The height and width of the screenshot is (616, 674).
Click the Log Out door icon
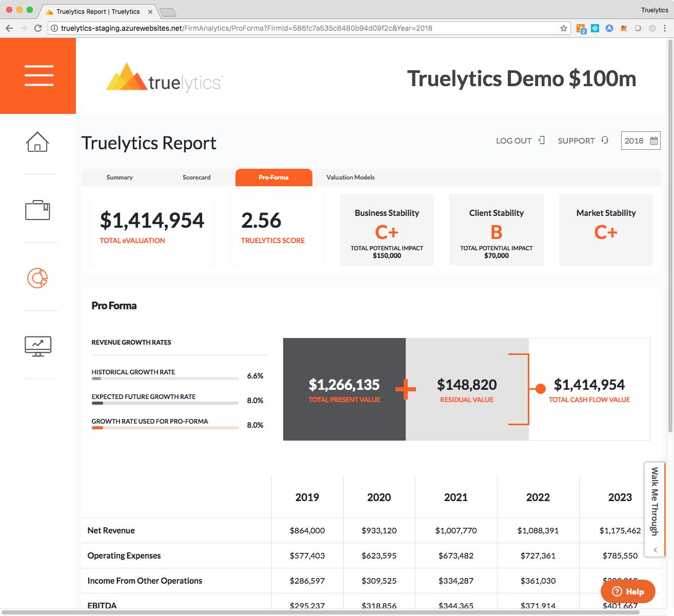tap(542, 140)
